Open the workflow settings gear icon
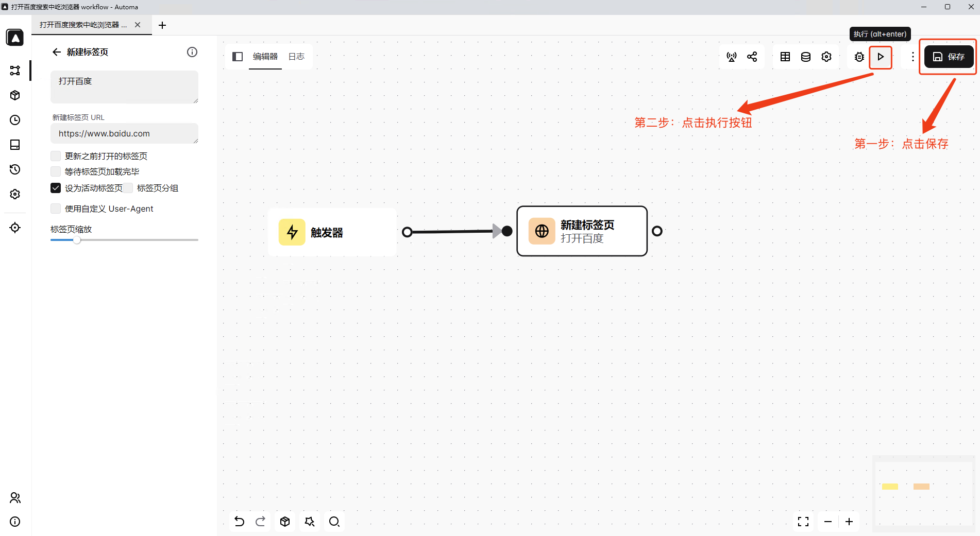Screen dimensions: 980x536 [826, 57]
